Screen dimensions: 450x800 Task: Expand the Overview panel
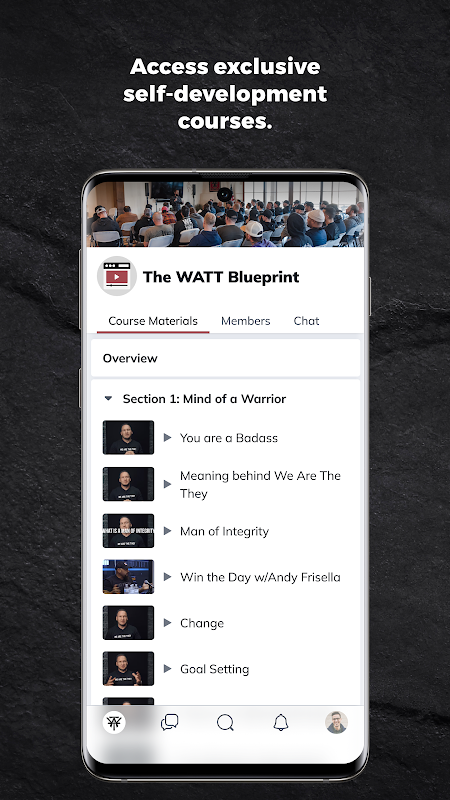point(226,358)
